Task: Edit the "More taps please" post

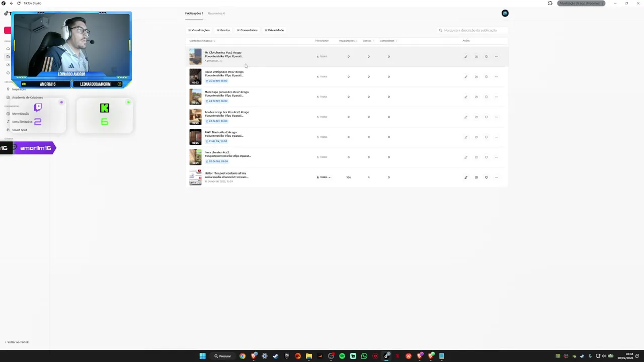Action: (x=466, y=97)
